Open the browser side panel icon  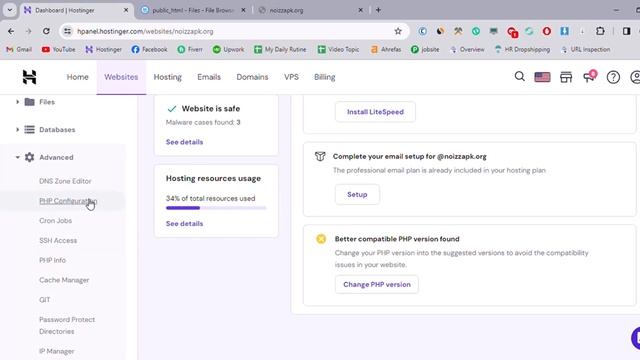pyautogui.click(x=627, y=31)
